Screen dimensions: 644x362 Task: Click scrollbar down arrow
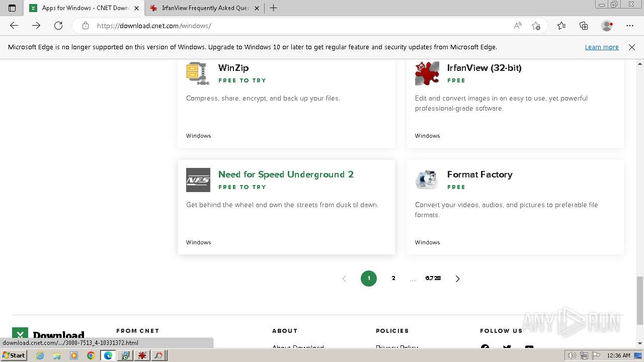[640, 343]
